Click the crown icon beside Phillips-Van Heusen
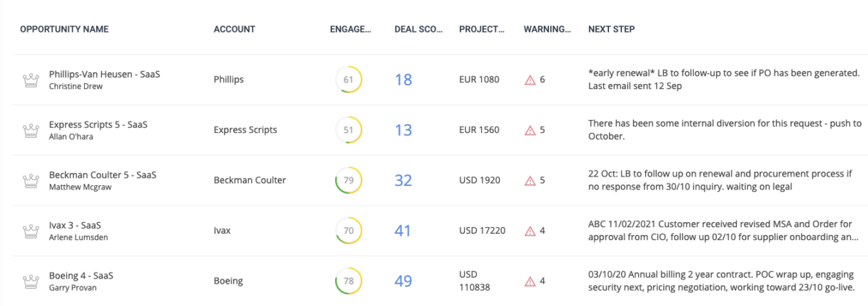 (x=30, y=80)
